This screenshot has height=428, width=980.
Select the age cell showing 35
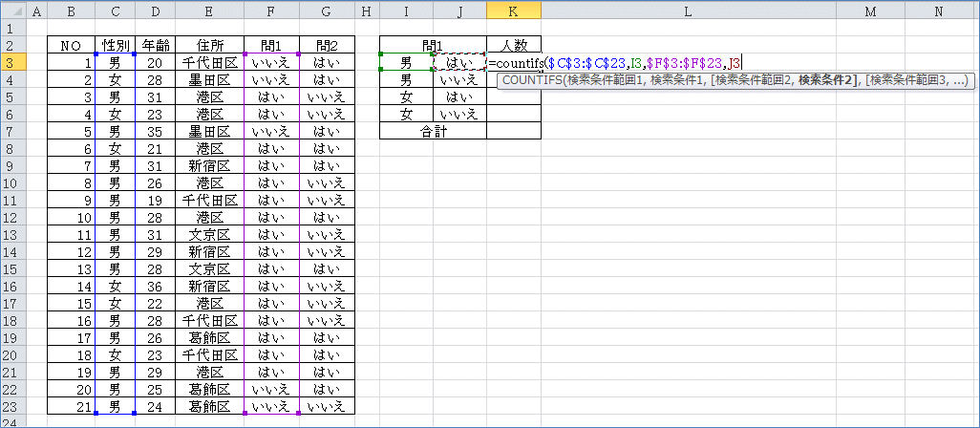coord(155,131)
